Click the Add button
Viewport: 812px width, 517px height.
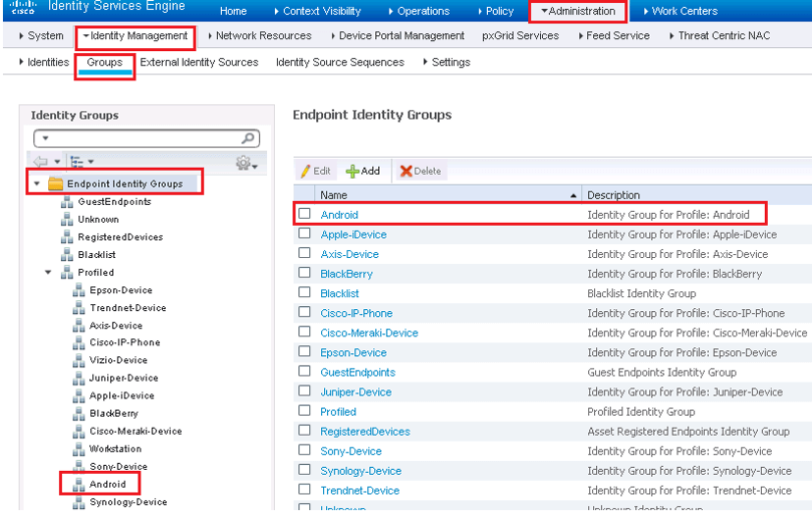tap(362, 171)
